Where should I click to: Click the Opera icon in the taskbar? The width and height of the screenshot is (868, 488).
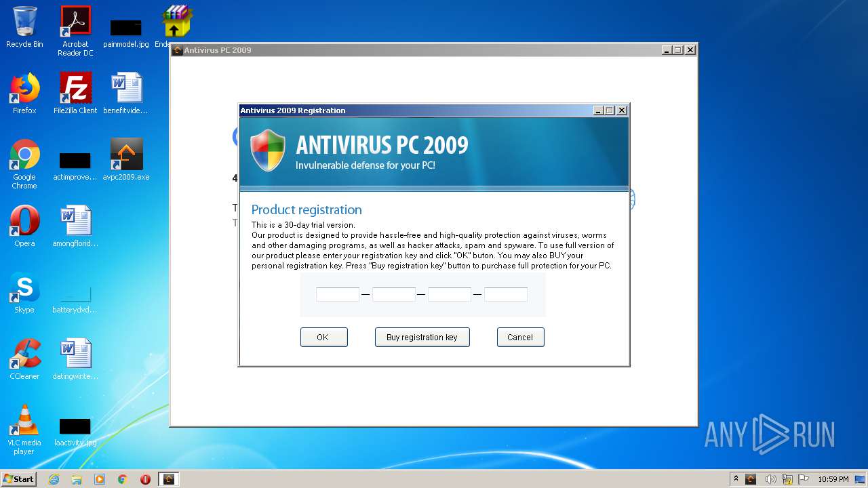coord(145,479)
